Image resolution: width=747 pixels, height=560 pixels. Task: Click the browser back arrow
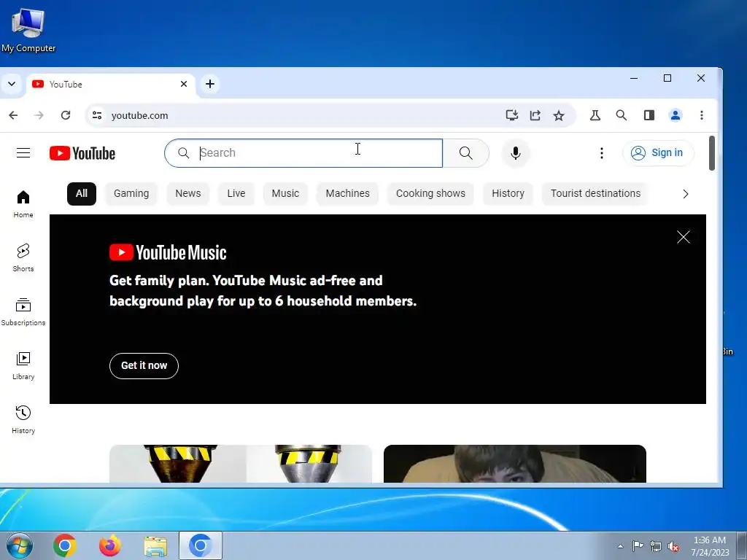[x=13, y=115]
